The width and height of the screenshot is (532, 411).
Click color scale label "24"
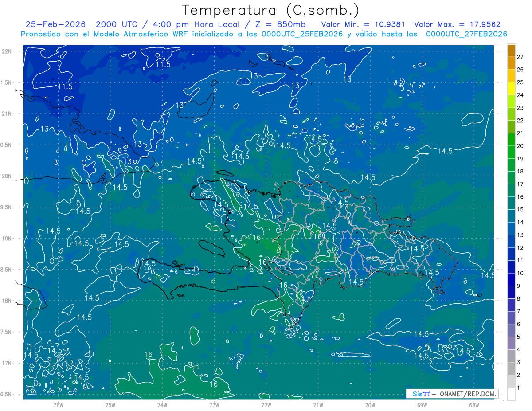pos(520,95)
